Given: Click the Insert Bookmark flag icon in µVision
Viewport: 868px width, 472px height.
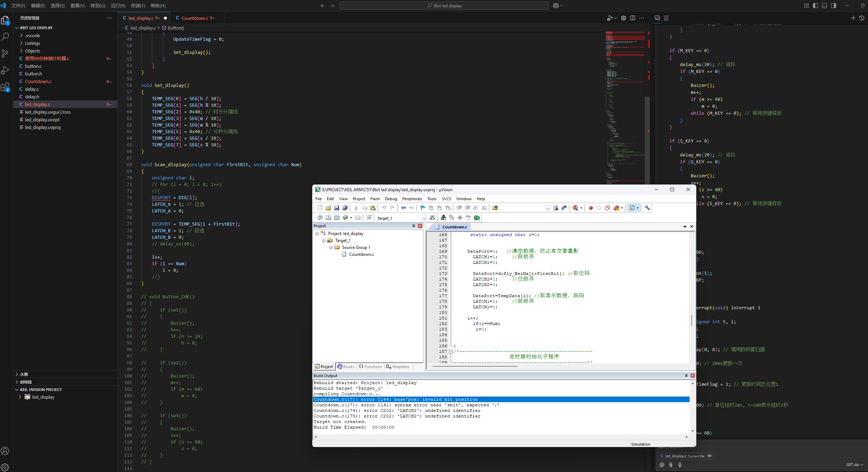Looking at the screenshot, I should pyautogui.click(x=423, y=208).
